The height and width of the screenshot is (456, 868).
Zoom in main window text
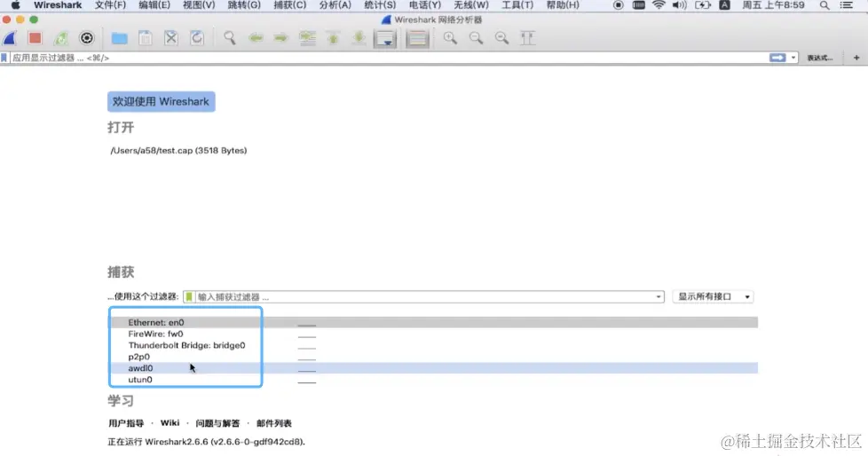[x=450, y=38]
